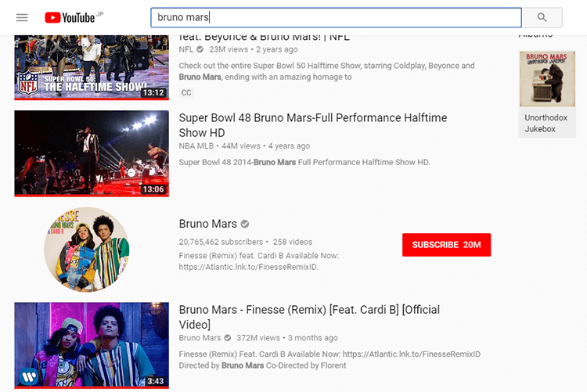Click the magnifier search button

(x=542, y=17)
